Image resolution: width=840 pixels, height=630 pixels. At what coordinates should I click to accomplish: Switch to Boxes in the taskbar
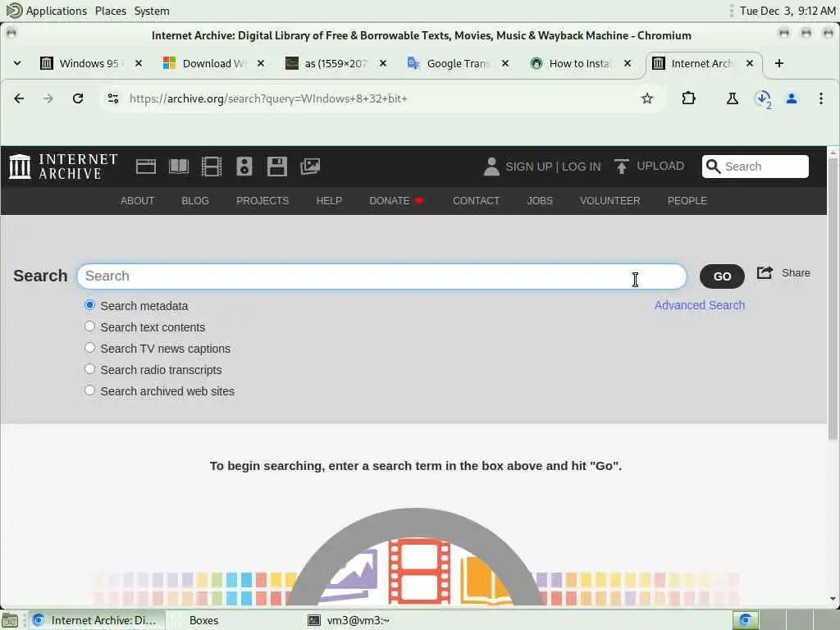(x=203, y=620)
